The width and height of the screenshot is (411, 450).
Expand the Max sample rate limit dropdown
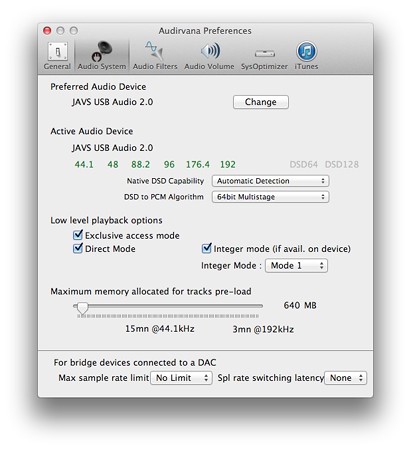point(181,378)
